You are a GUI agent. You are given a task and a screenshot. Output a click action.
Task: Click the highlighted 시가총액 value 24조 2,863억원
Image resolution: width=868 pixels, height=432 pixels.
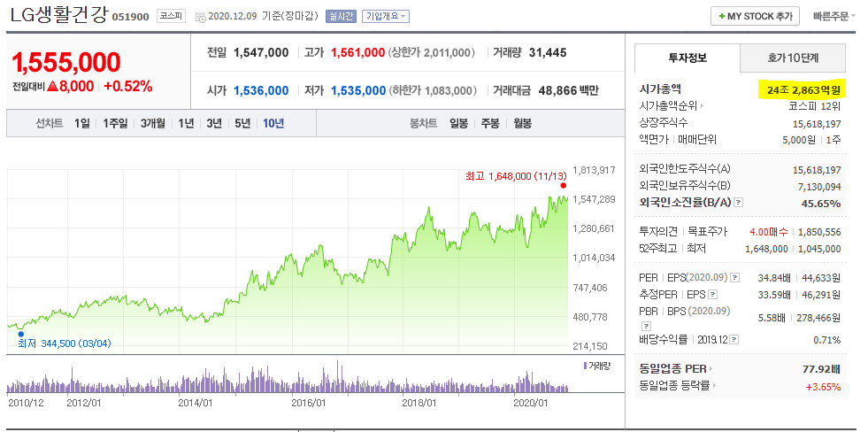point(803,89)
